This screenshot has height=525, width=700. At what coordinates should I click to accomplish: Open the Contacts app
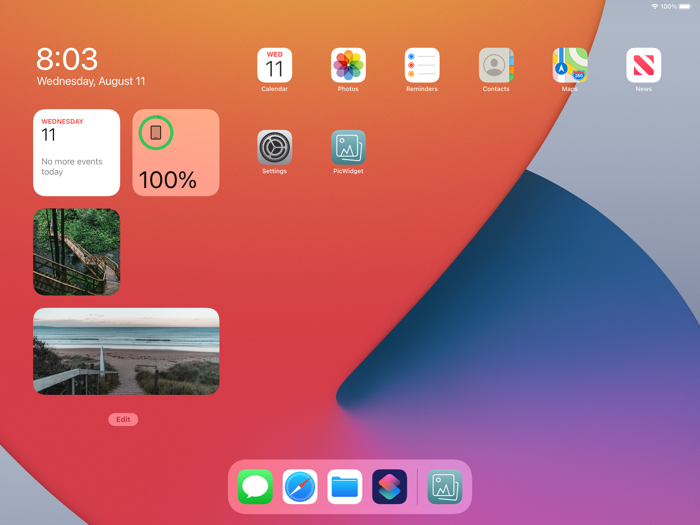click(x=496, y=65)
